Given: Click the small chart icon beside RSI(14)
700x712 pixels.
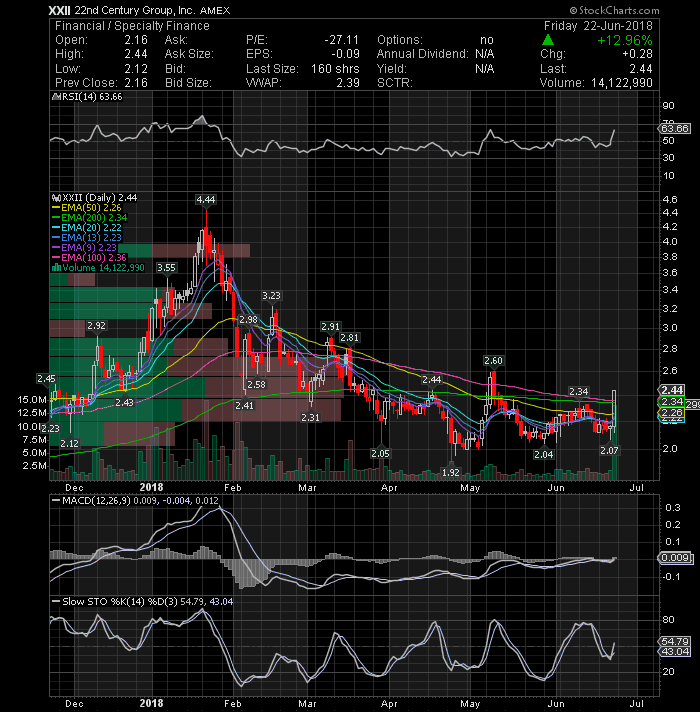Looking at the screenshot, I should pyautogui.click(x=56, y=97).
